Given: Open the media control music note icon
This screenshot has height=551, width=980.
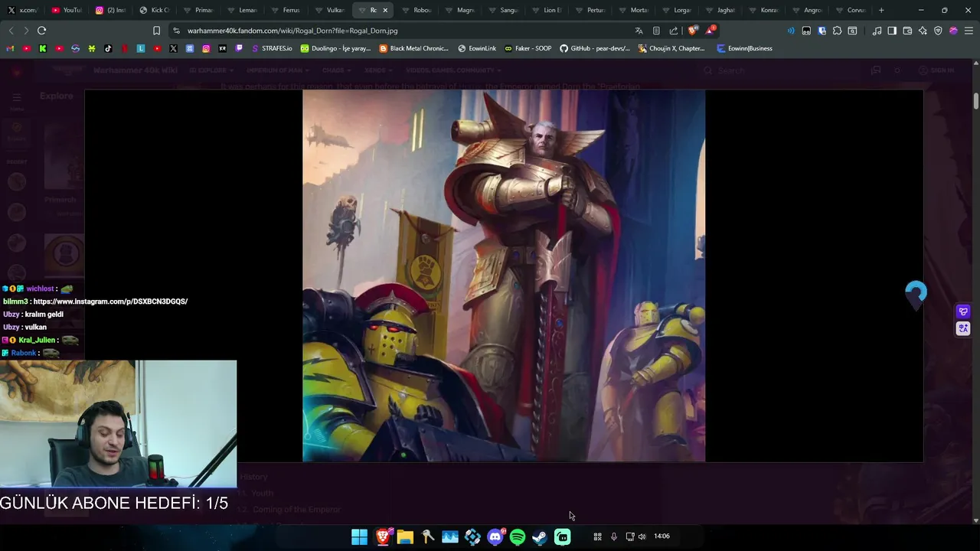Looking at the screenshot, I should [x=877, y=31].
